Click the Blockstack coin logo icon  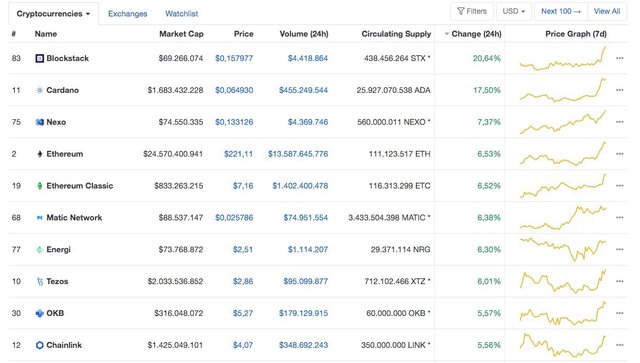click(x=40, y=58)
